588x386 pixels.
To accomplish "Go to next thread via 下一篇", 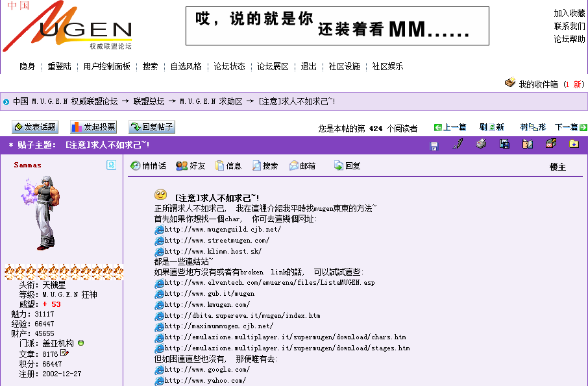I will (570, 128).
